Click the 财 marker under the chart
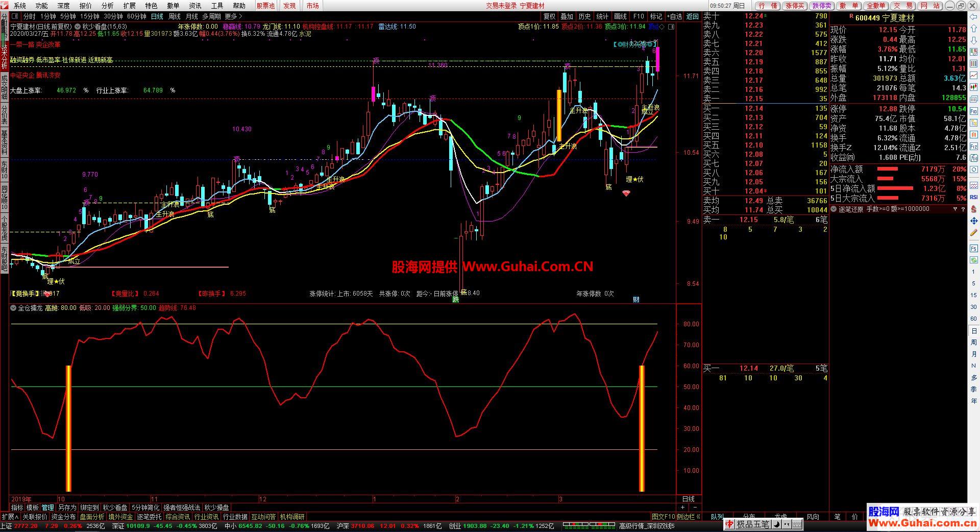The height and width of the screenshot is (532, 980). (x=636, y=300)
